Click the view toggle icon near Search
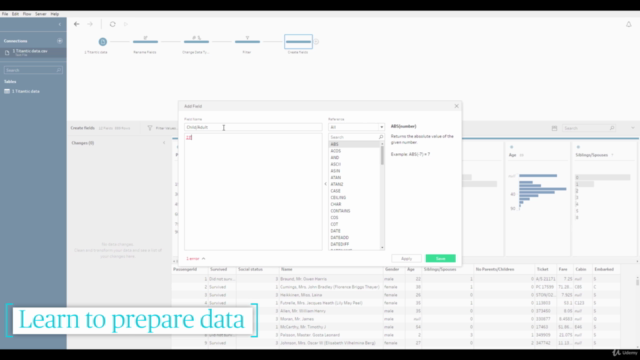Screen dimensions: 640x360 554,128
